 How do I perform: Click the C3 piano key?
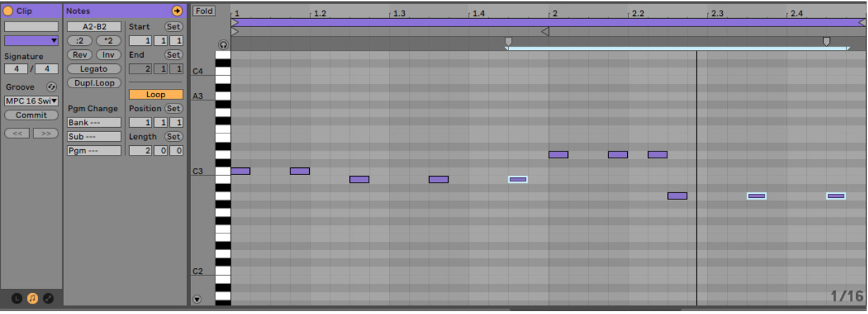[223, 171]
